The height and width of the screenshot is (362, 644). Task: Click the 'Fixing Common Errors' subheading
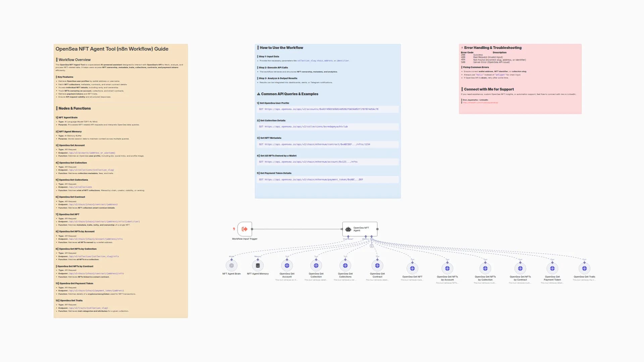tap(476, 67)
